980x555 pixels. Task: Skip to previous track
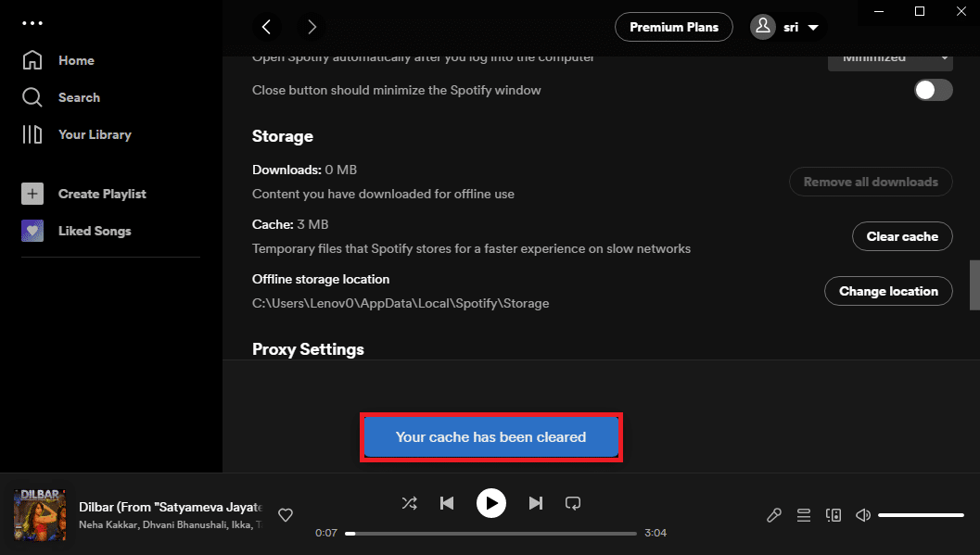tap(447, 503)
